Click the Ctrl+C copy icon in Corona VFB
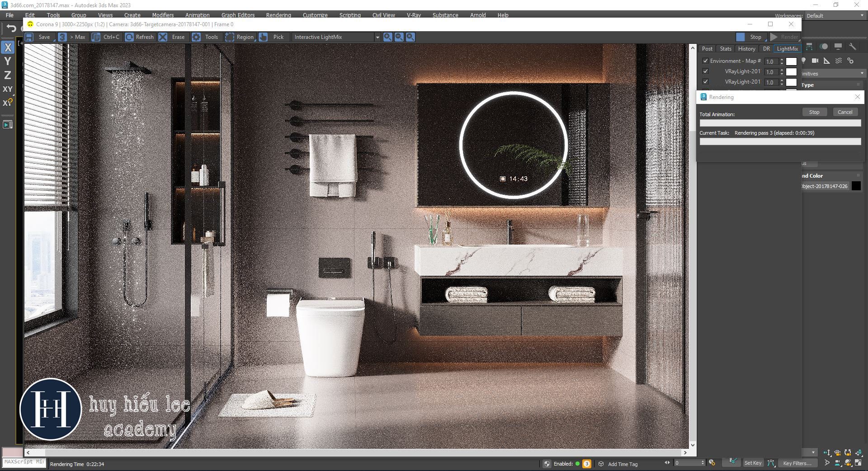The image size is (868, 471). (95, 37)
